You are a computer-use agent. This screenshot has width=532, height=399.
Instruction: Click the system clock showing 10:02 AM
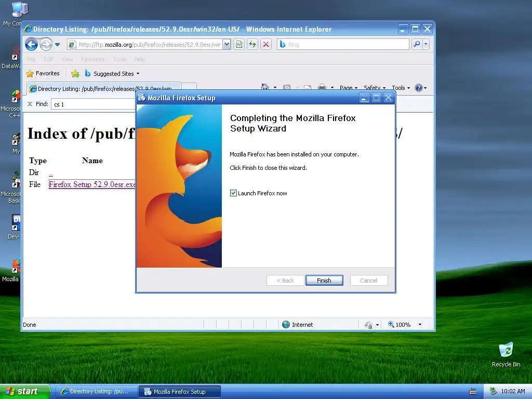point(513,391)
